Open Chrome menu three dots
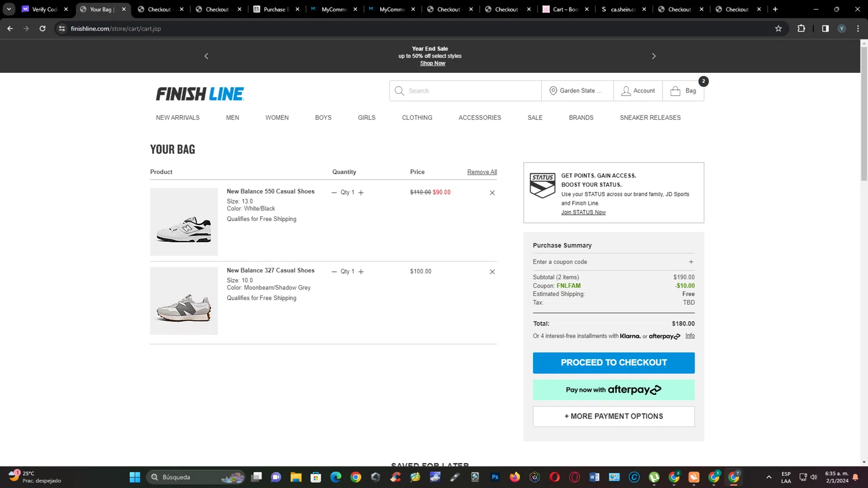The height and width of the screenshot is (488, 868). 858,28
